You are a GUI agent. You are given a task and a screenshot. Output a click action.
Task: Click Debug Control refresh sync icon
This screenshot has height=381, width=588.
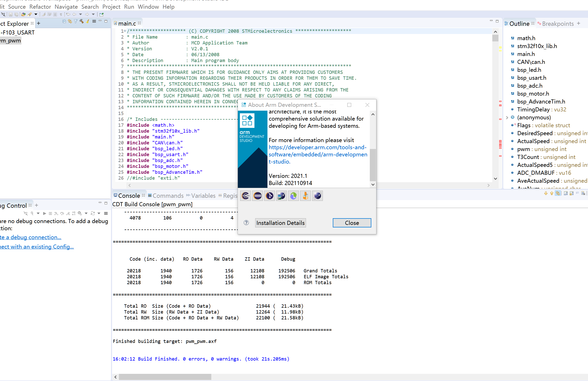point(93,213)
